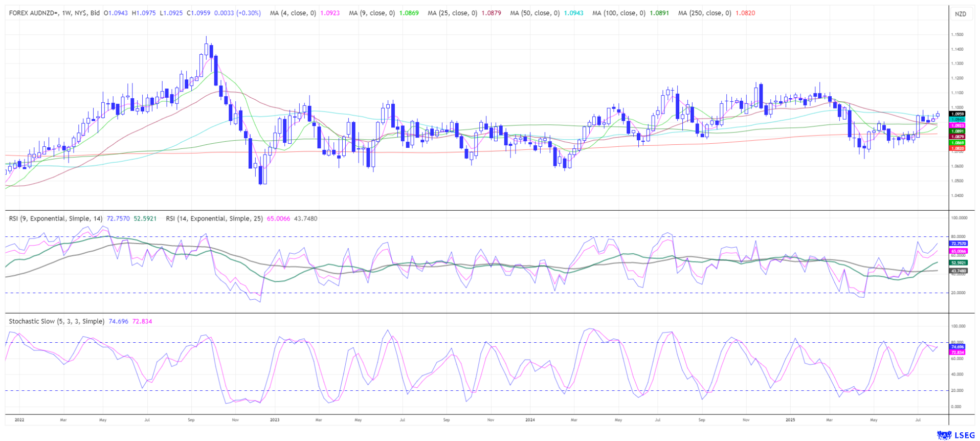
Task: Click the black 1.0959 last price tag
Action: (957, 114)
